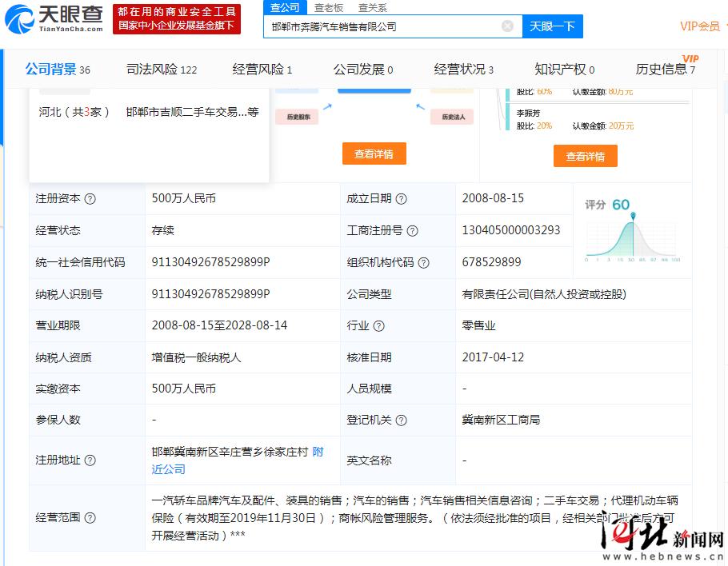Click the 天眼一下 search button

[x=553, y=26]
